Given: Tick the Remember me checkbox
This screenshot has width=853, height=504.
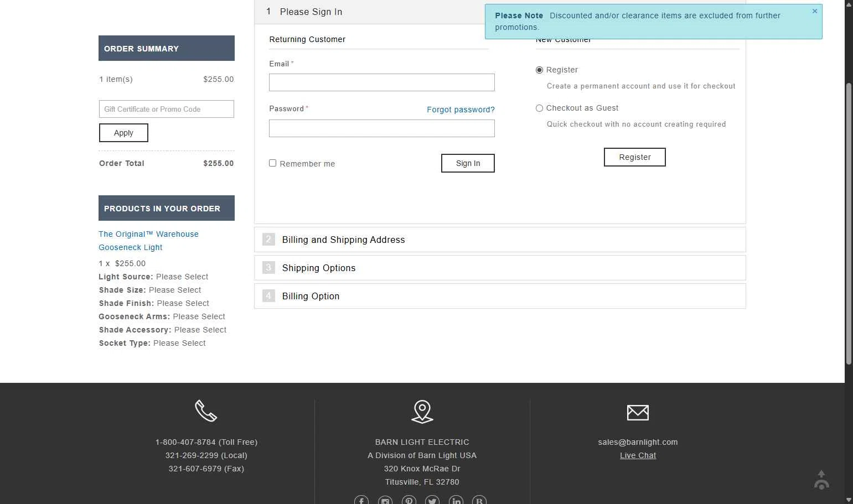Looking at the screenshot, I should [272, 163].
